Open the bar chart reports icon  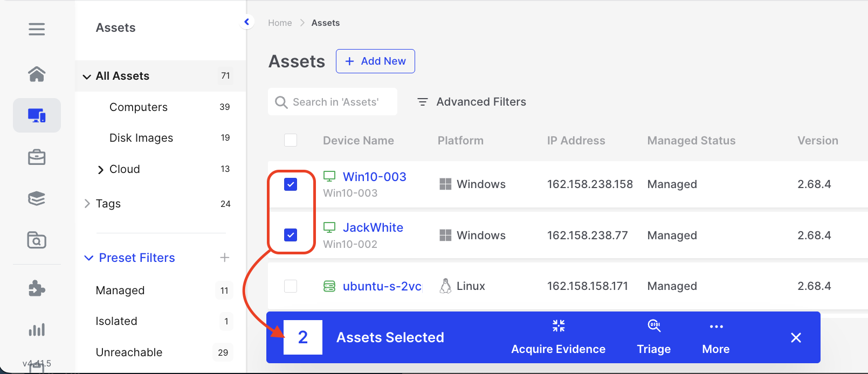tap(37, 329)
